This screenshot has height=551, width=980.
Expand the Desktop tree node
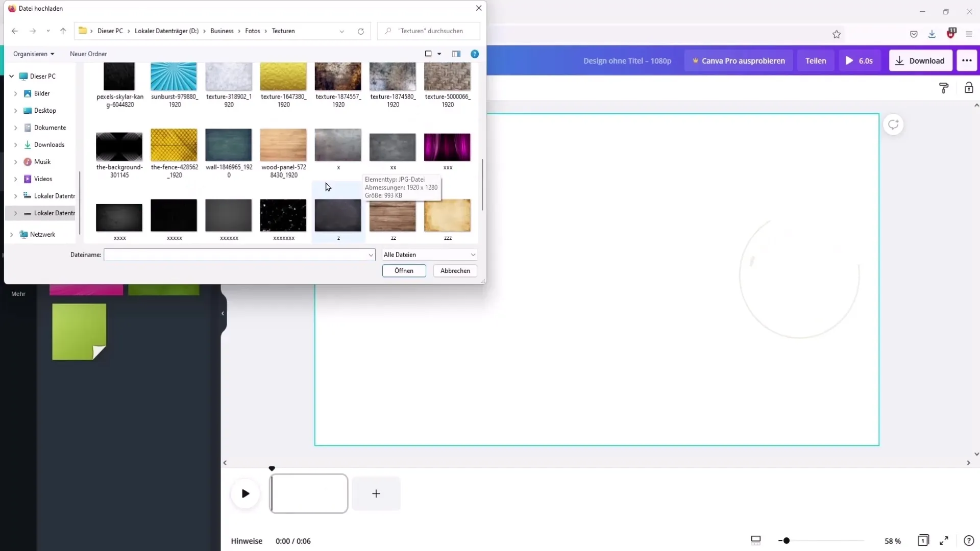(x=15, y=111)
